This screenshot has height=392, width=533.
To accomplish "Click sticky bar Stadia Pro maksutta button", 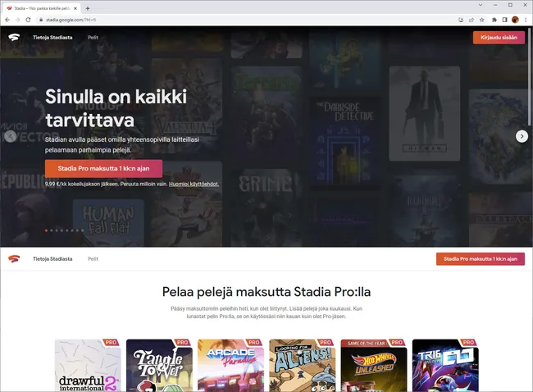I will [481, 258].
